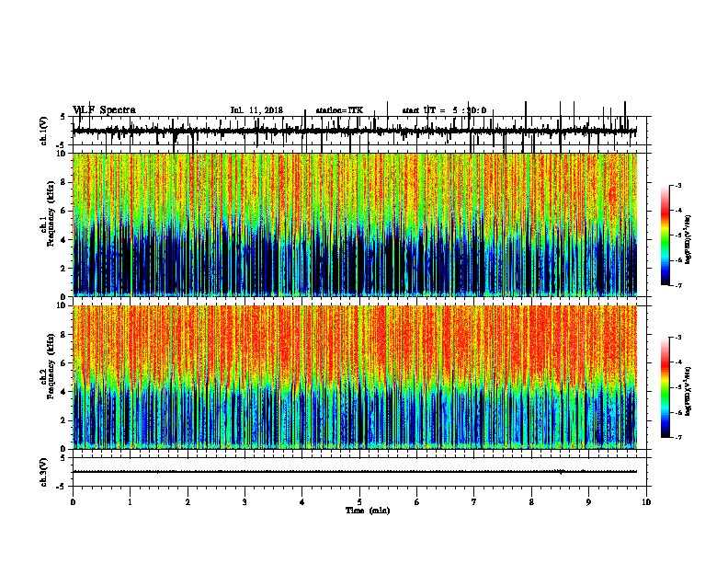Click the time axis tick label "9"
This screenshot has height=563, width=728.
pyautogui.click(x=588, y=502)
